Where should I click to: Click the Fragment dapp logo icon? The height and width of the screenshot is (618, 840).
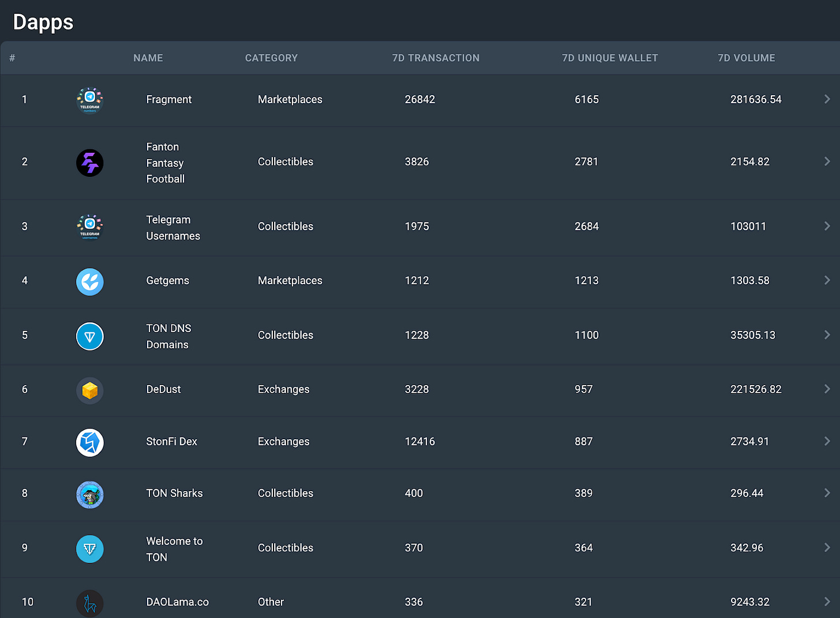(90, 100)
